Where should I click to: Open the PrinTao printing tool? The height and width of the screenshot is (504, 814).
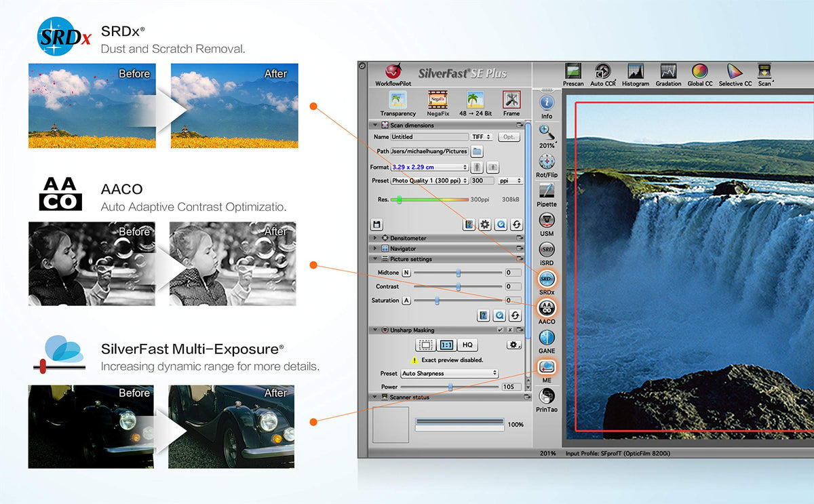[x=546, y=397]
